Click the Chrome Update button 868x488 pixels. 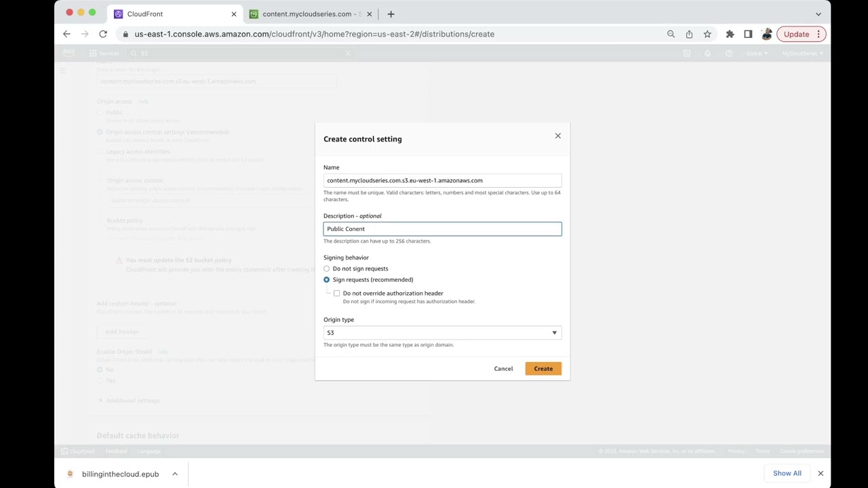click(x=796, y=34)
